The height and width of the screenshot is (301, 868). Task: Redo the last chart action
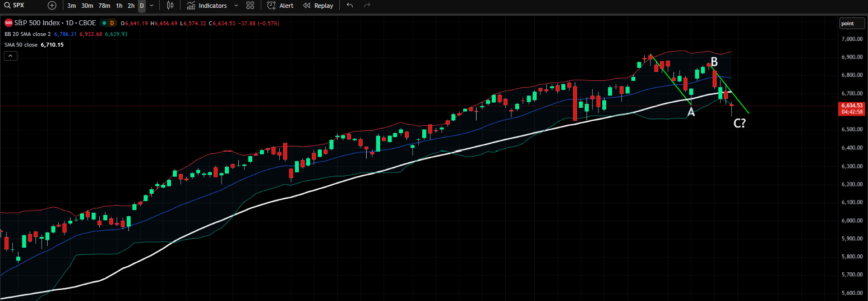pos(367,6)
